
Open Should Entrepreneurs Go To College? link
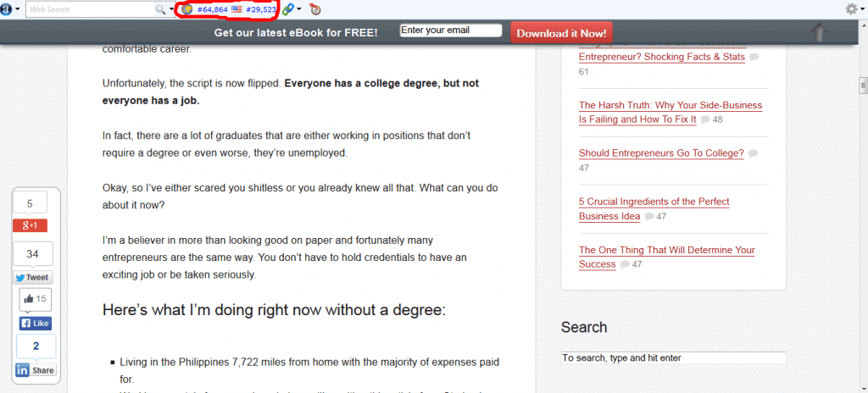coord(661,153)
